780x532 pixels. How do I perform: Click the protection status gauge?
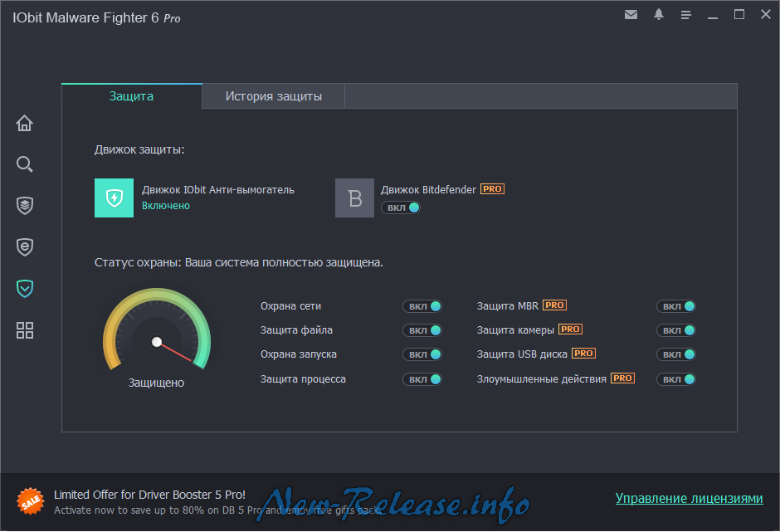[x=157, y=329]
